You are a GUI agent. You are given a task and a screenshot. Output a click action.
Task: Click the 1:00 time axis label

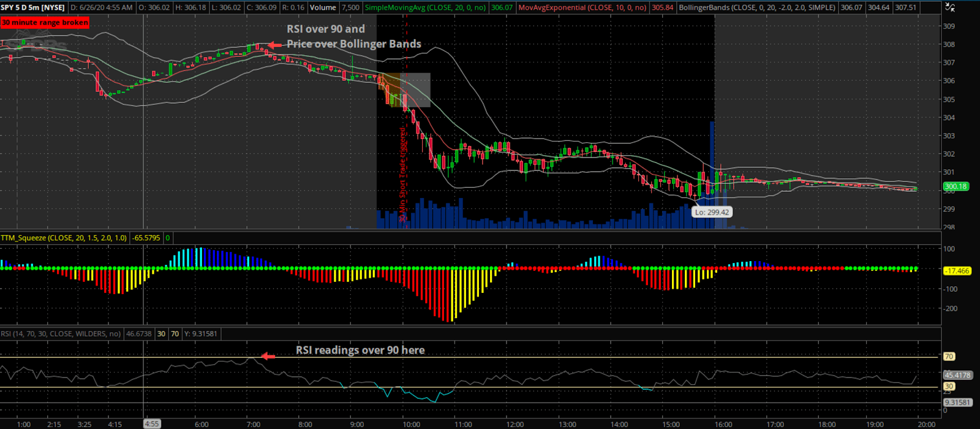coord(24,424)
